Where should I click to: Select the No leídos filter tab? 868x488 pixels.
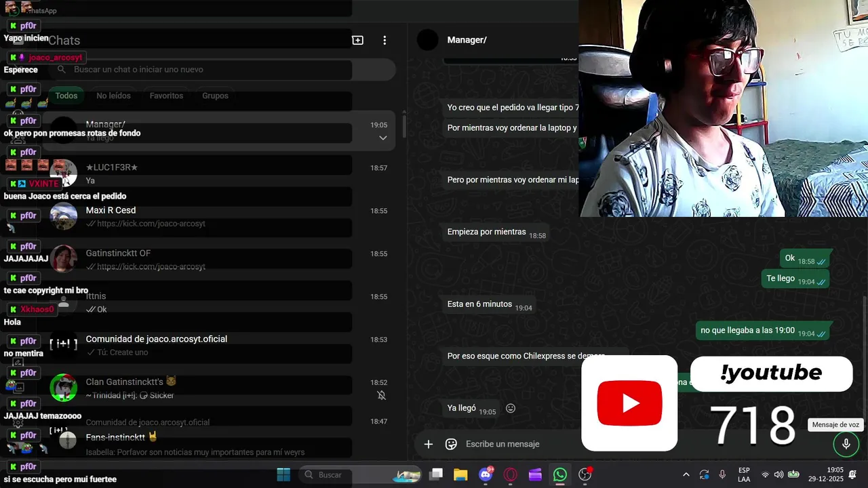coord(113,96)
